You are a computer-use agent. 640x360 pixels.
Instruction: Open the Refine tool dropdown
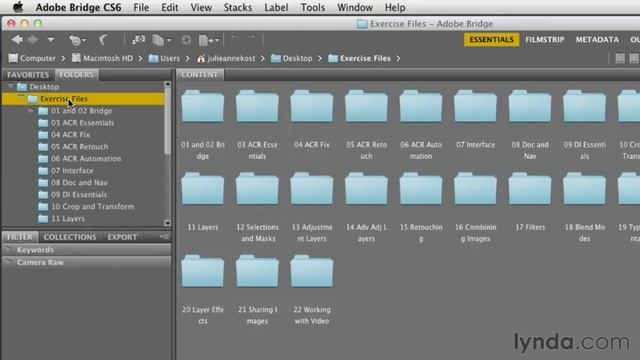pos(162,40)
